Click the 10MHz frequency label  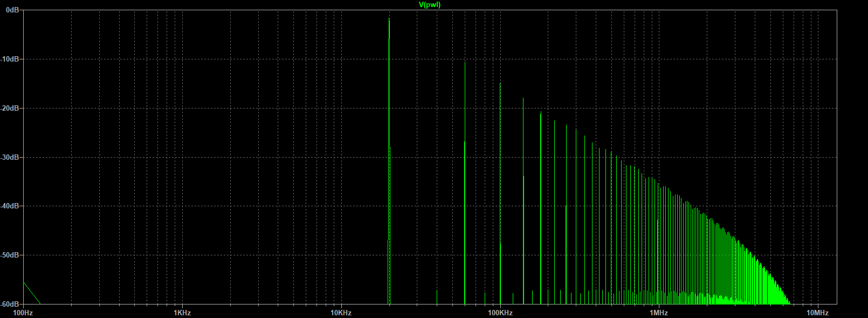(817, 313)
